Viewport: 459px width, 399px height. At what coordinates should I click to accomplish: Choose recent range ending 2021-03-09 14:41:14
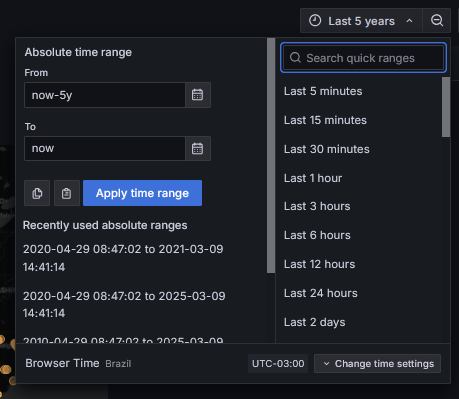coord(123,258)
